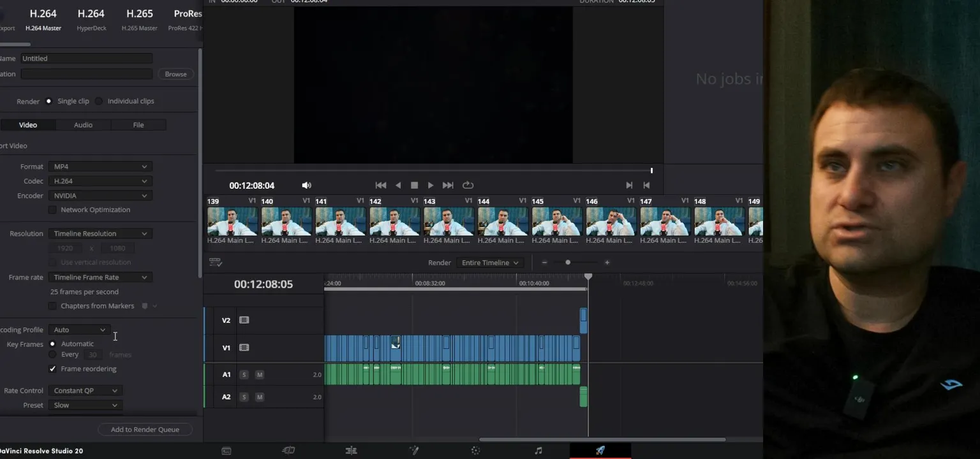
Task: Mute the A2 audio track
Action: (260, 397)
